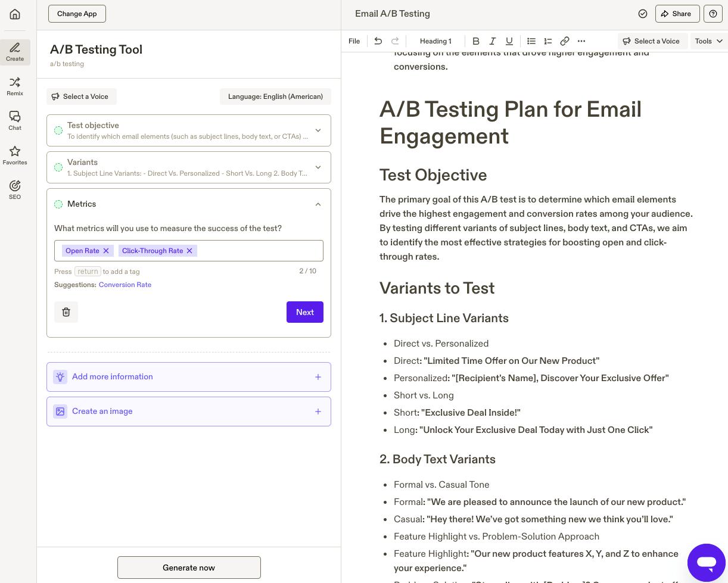Click plus icon on Add more information
This screenshot has height=583, width=728.
tap(318, 377)
